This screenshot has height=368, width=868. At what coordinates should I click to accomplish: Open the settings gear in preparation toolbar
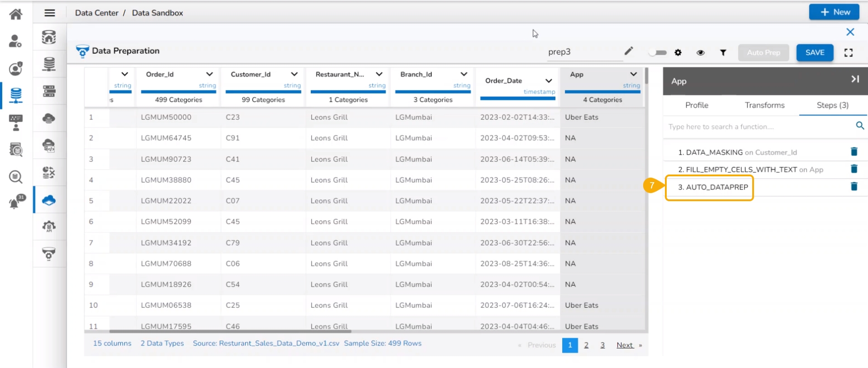pos(678,52)
